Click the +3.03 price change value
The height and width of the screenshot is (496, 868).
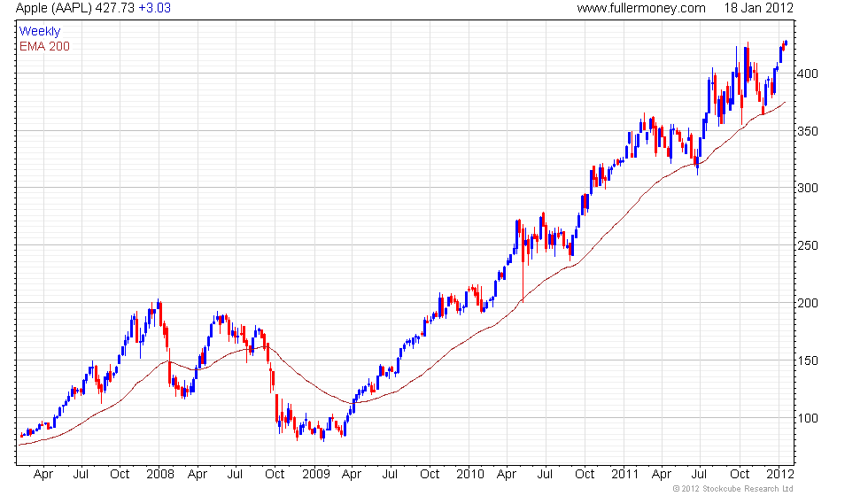point(154,8)
